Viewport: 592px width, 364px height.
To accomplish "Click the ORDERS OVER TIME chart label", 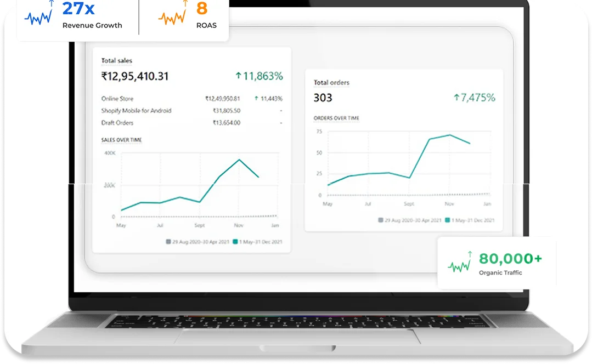I will 336,118.
